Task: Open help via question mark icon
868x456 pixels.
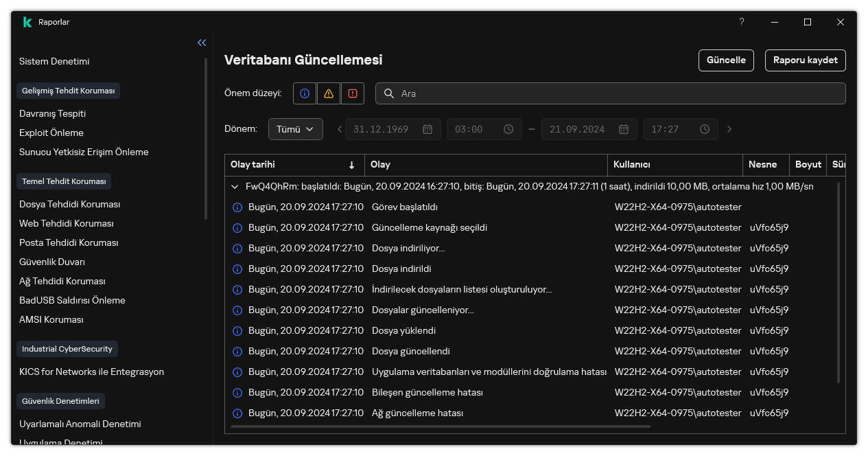Action: click(x=741, y=22)
